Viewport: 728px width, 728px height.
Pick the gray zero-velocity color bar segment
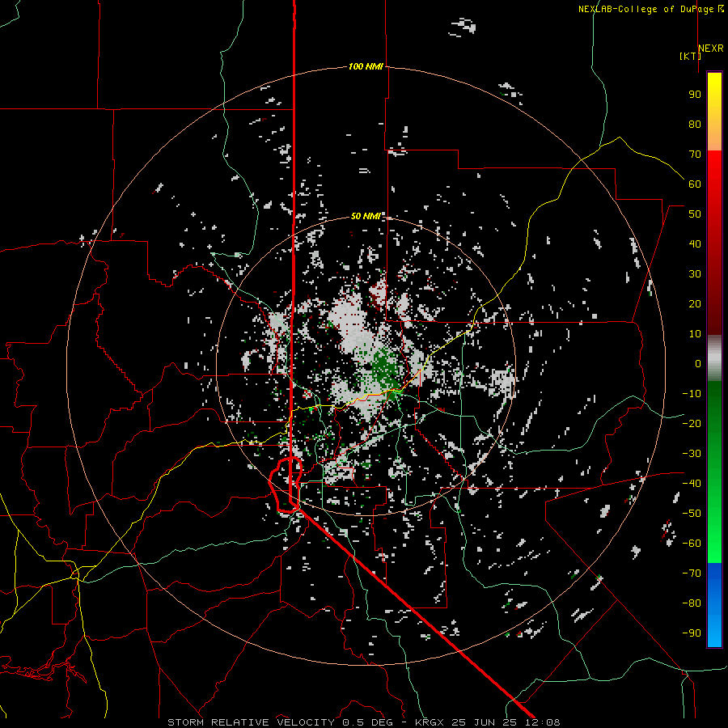tap(714, 358)
